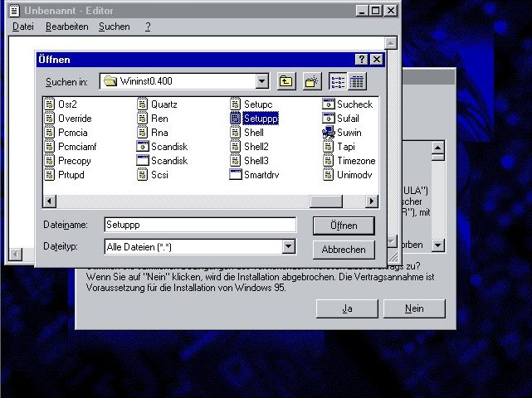Click the file list right scroll arrow
The width and height of the screenshot is (532, 398).
[372, 201]
